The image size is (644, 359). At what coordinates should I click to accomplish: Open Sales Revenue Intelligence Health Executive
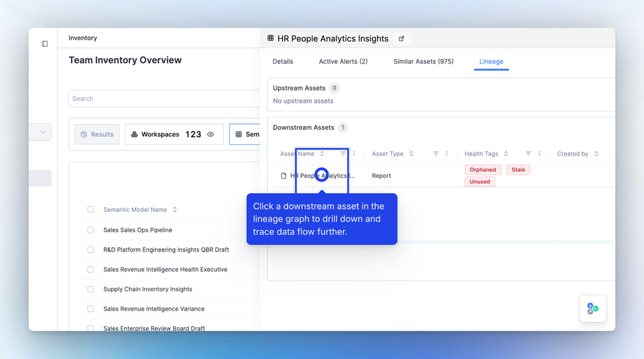(x=165, y=270)
